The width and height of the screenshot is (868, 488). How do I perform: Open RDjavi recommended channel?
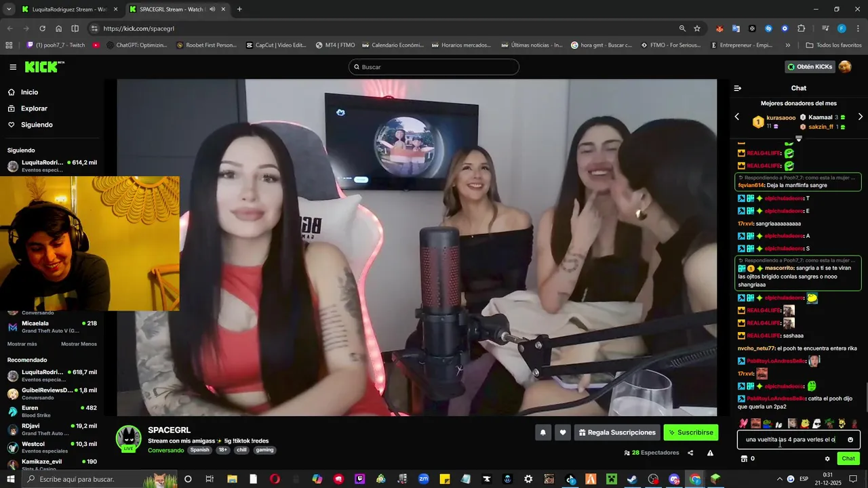tap(52, 430)
